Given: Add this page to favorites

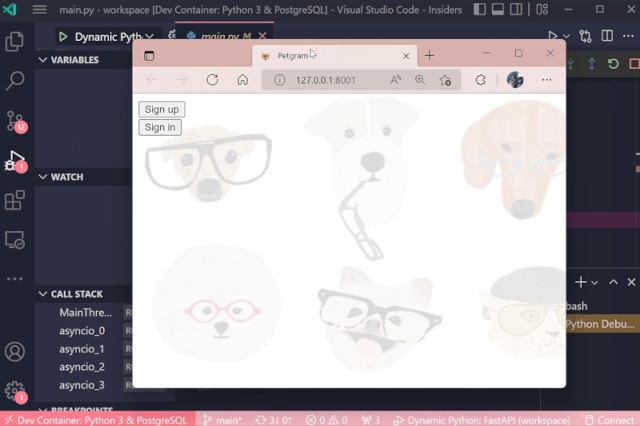Looking at the screenshot, I should [445, 80].
